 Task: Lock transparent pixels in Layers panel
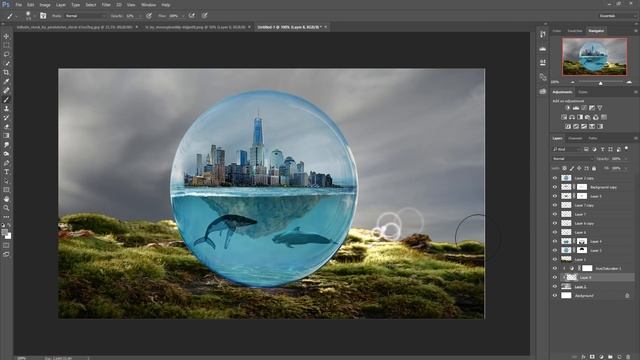tap(564, 168)
